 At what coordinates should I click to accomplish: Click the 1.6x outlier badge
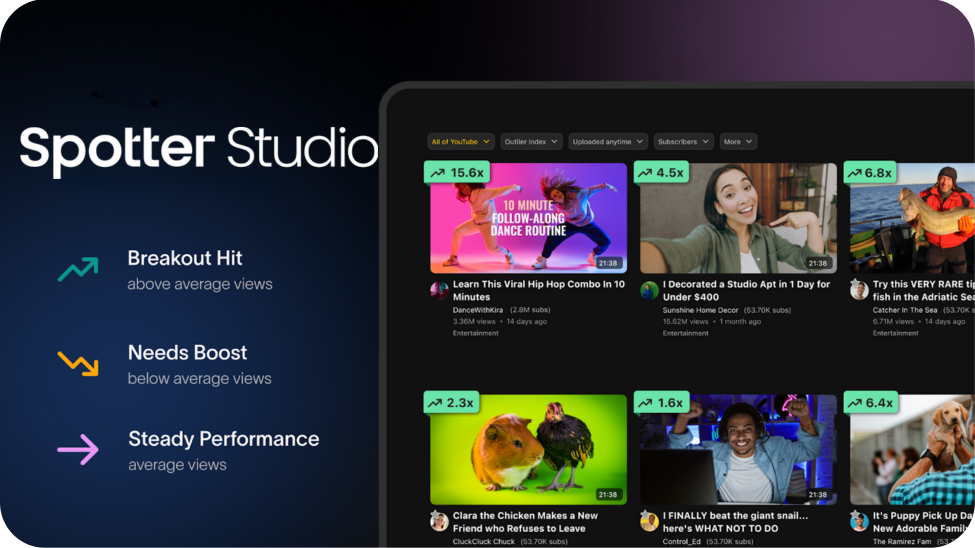tap(662, 402)
